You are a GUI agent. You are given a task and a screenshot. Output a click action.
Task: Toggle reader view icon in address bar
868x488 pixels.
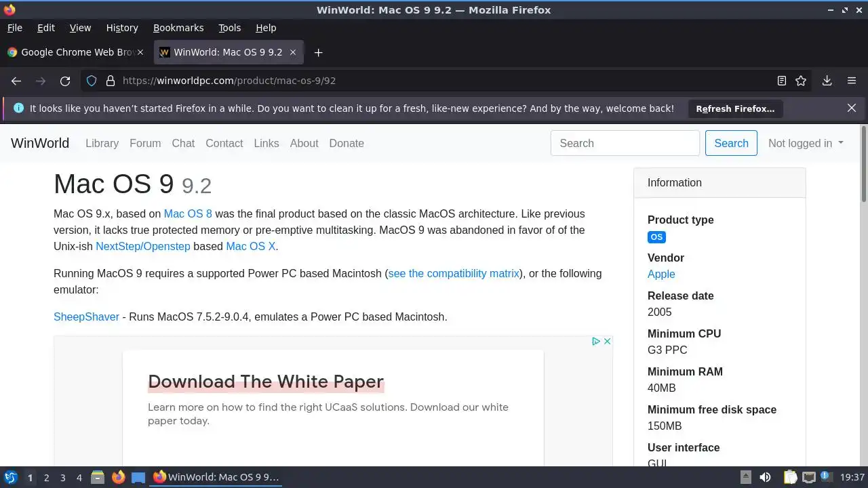781,81
